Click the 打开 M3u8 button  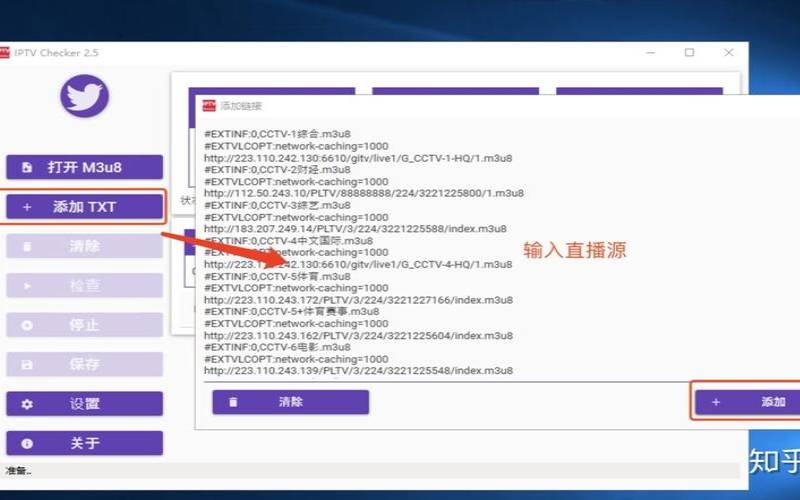click(85, 167)
